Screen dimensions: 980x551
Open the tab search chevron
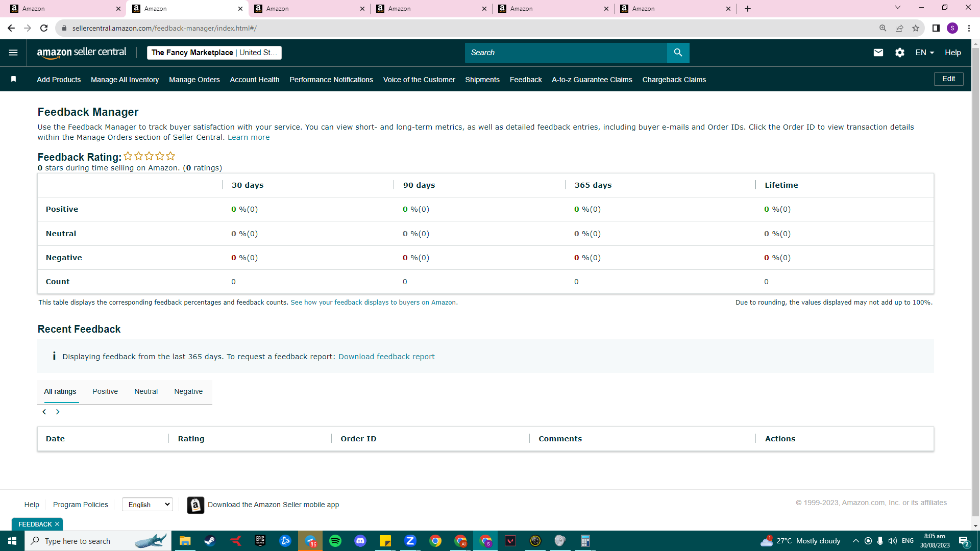pos(898,8)
